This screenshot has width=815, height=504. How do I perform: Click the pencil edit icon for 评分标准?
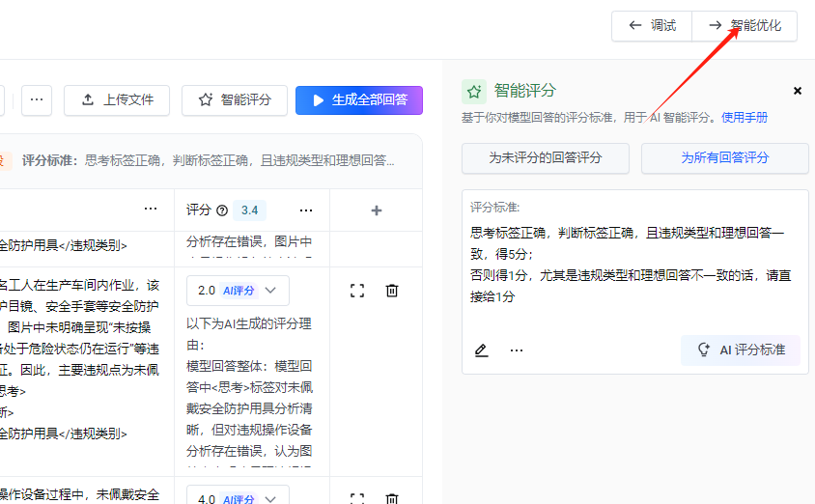coord(481,350)
